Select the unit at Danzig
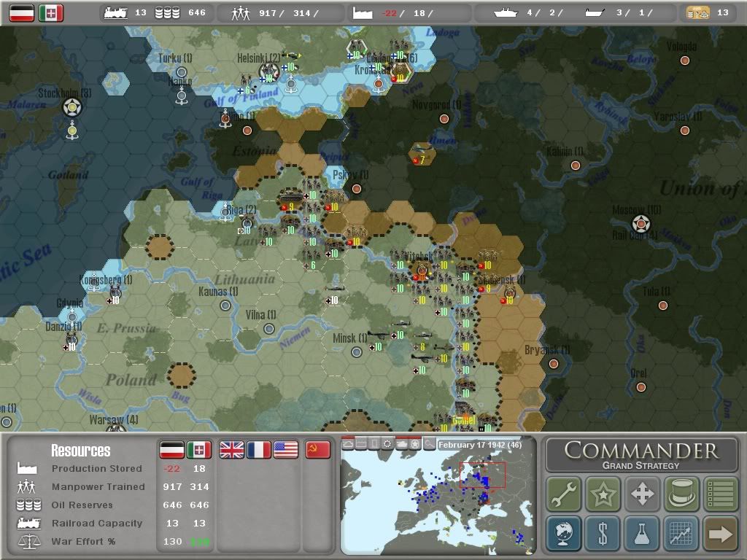 [71, 341]
